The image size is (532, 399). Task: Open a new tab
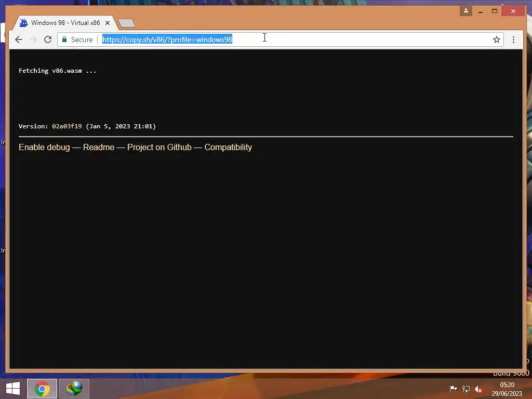(127, 23)
